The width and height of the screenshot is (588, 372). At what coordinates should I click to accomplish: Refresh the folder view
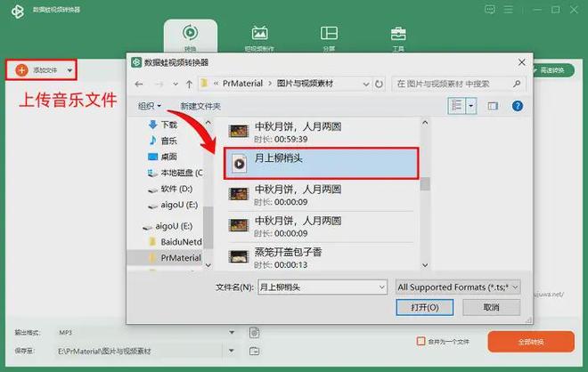(380, 84)
